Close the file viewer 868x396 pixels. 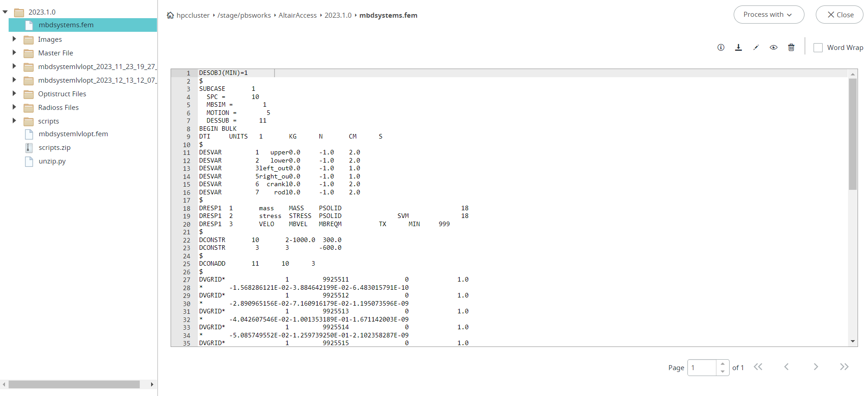click(x=839, y=15)
